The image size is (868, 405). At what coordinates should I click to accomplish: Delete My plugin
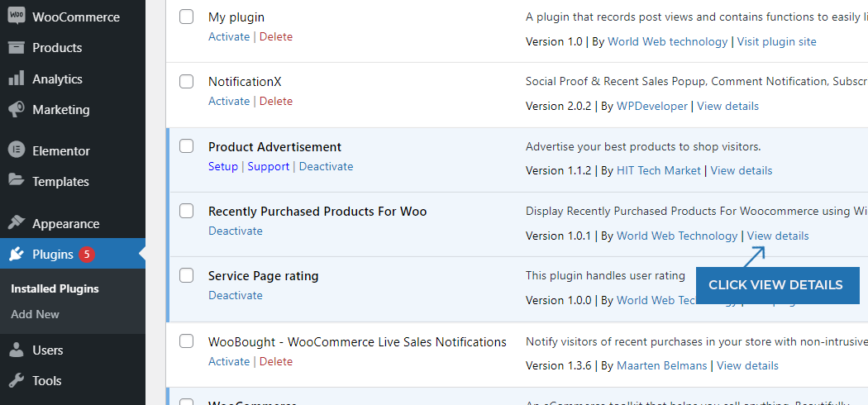(276, 36)
